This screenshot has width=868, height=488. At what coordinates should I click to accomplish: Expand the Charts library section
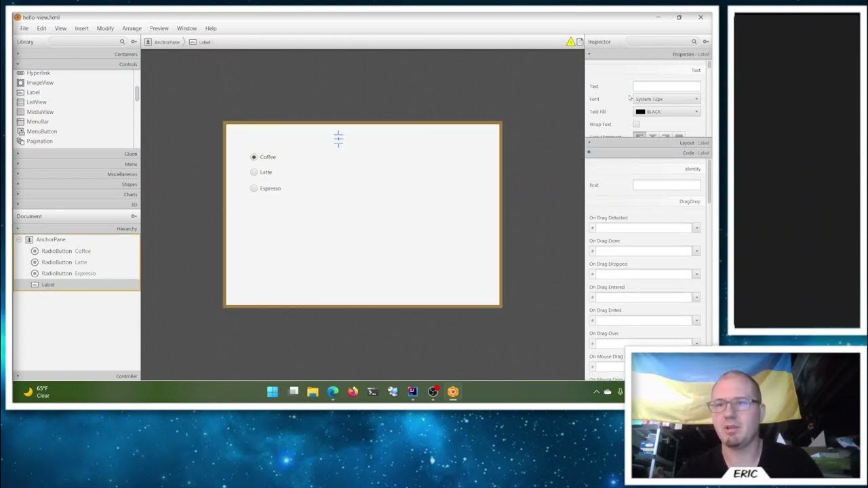tap(77, 195)
